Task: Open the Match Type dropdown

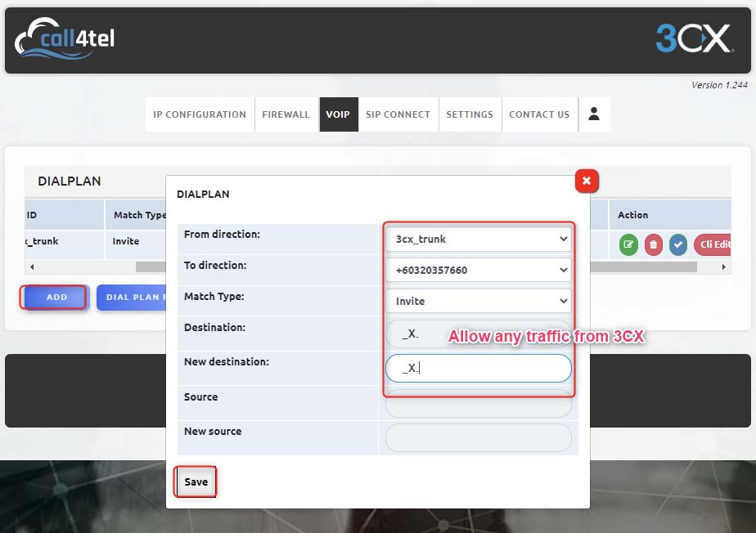Action: click(479, 301)
